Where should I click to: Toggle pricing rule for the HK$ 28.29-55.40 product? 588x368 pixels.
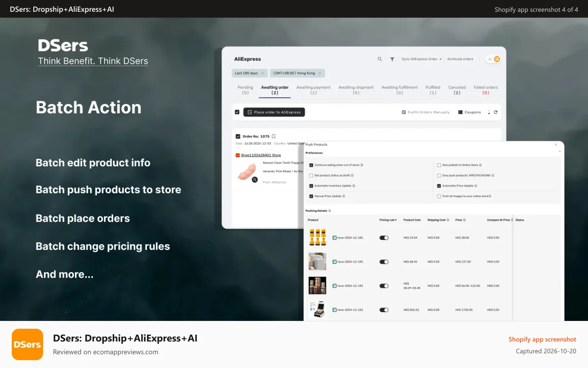click(384, 286)
